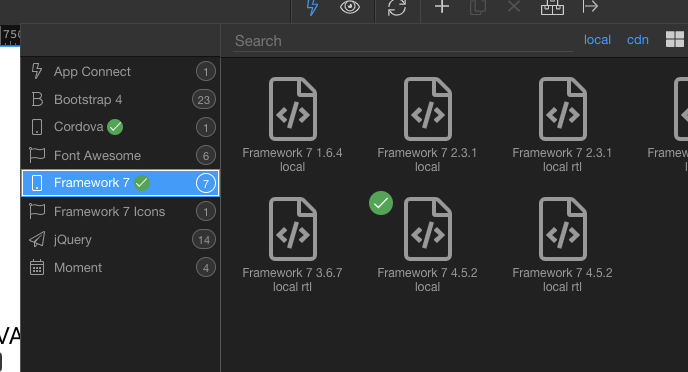This screenshot has width=688, height=372.
Task: Toggle the eye preview icon in toolbar
Action: [x=350, y=7]
